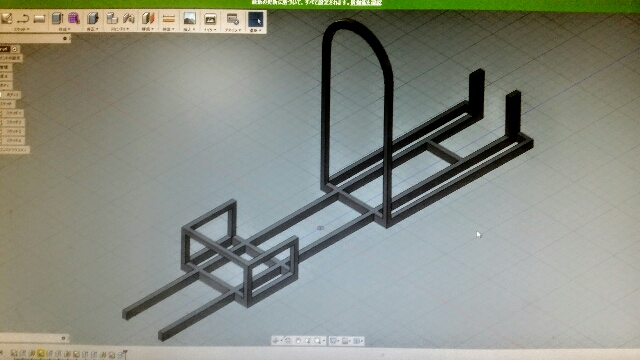Expand the Modify dropdown menu label
The width and height of the screenshot is (640, 360).
(x=92, y=29)
